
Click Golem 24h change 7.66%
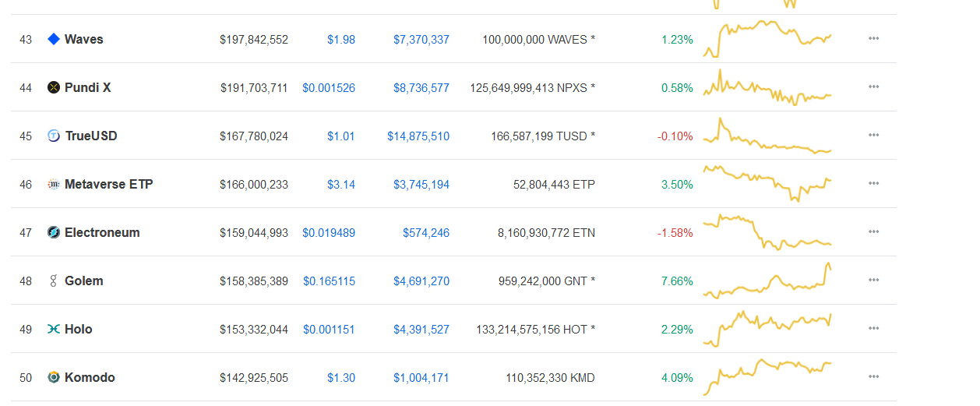click(677, 281)
